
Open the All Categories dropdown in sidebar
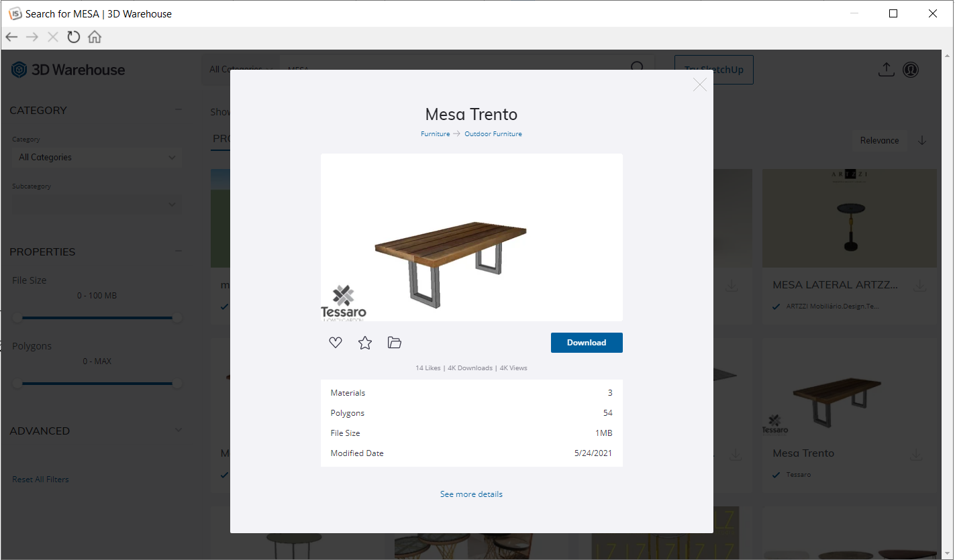coord(97,158)
